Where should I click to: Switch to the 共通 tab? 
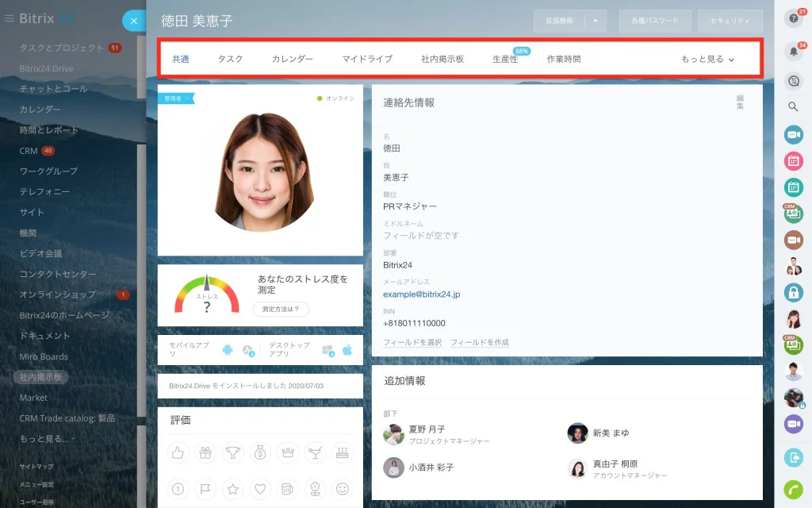pyautogui.click(x=180, y=59)
